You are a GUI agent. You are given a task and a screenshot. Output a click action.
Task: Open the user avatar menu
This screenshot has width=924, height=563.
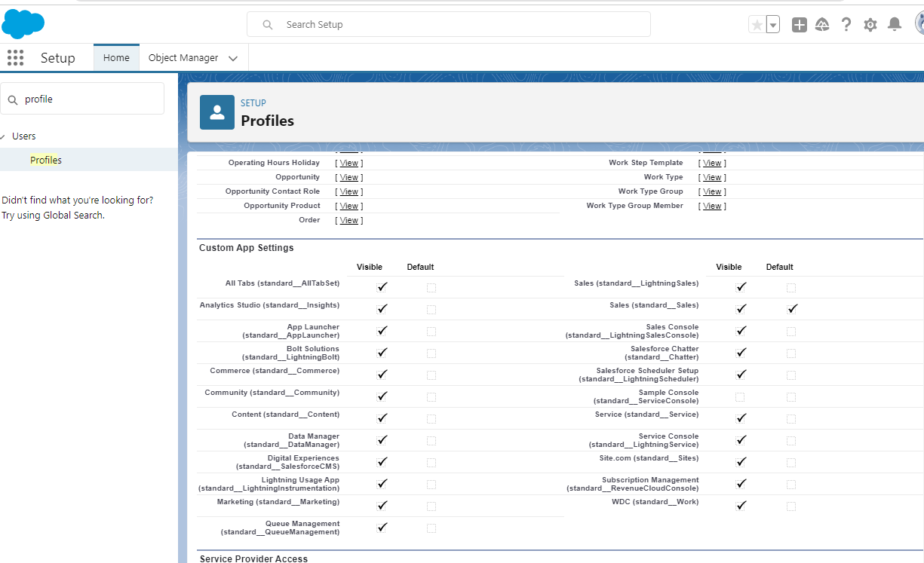click(x=919, y=24)
